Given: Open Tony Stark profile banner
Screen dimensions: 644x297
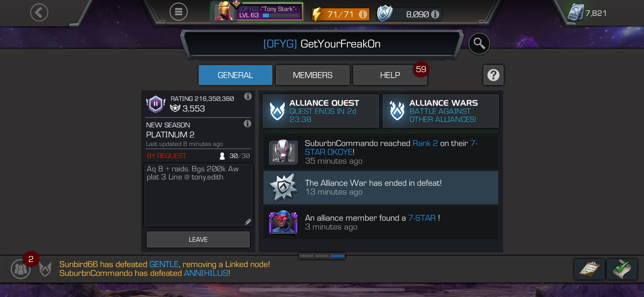Looking at the screenshot, I should pyautogui.click(x=258, y=12).
